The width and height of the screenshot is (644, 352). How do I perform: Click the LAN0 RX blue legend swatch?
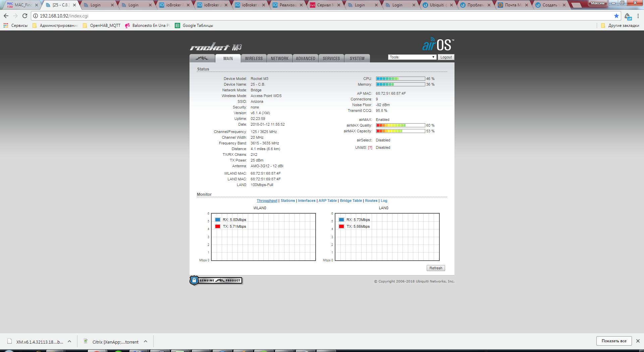[341, 220]
